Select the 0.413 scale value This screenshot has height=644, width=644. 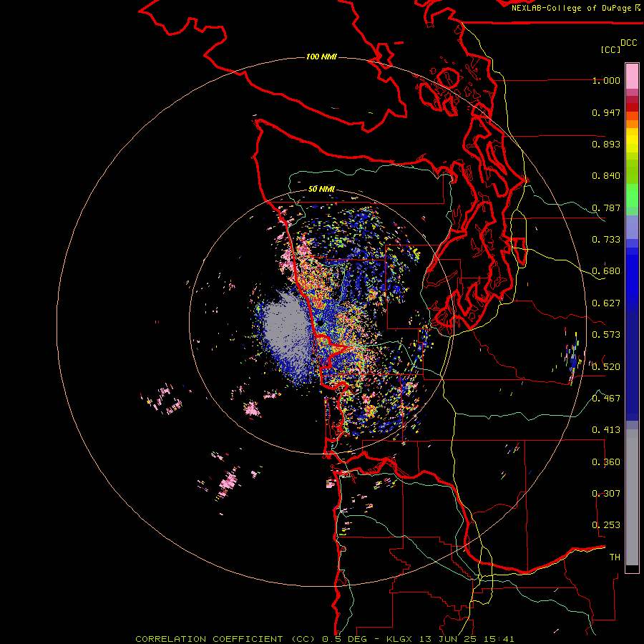606,430
